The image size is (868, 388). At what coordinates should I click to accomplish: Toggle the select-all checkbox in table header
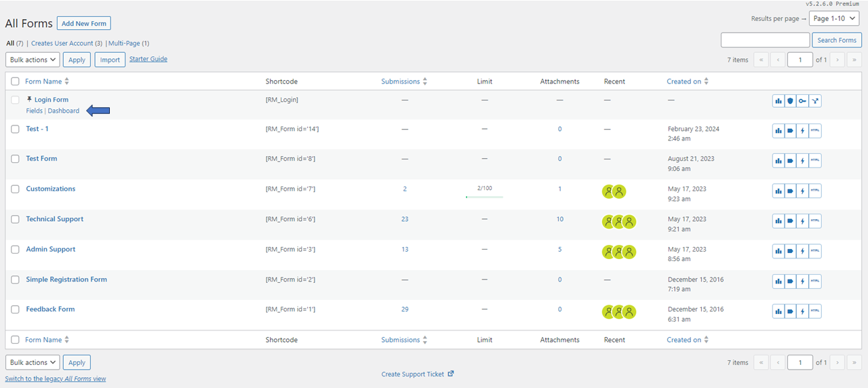pyautogui.click(x=15, y=81)
